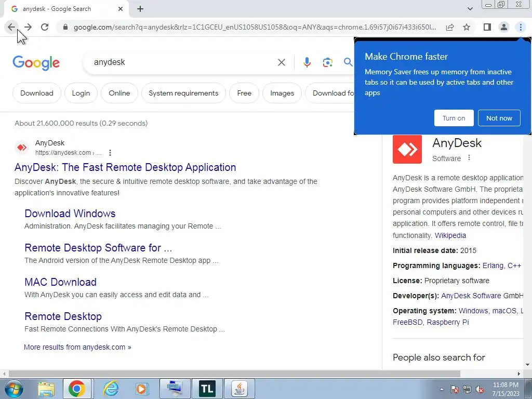This screenshot has width=532, height=399.
Task: Open the on-screen keyboard taskbar icon
Action: (x=175, y=389)
